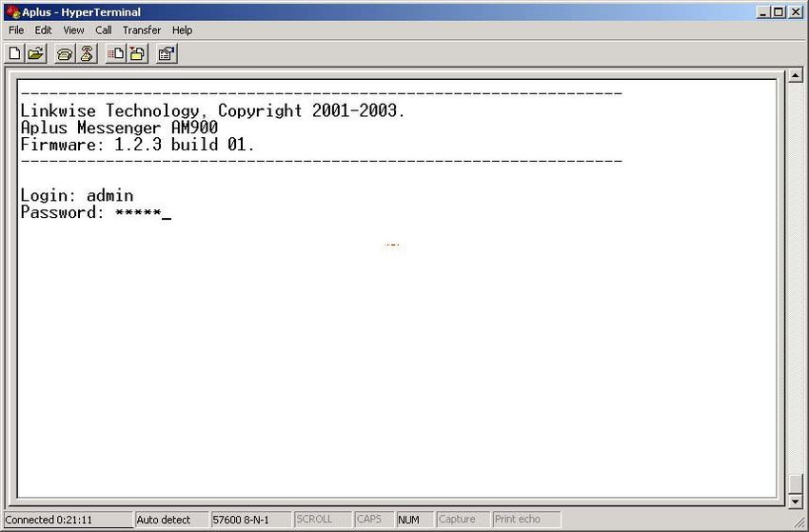Open the Help menu
The width and height of the screenshot is (809, 532).
(x=182, y=30)
